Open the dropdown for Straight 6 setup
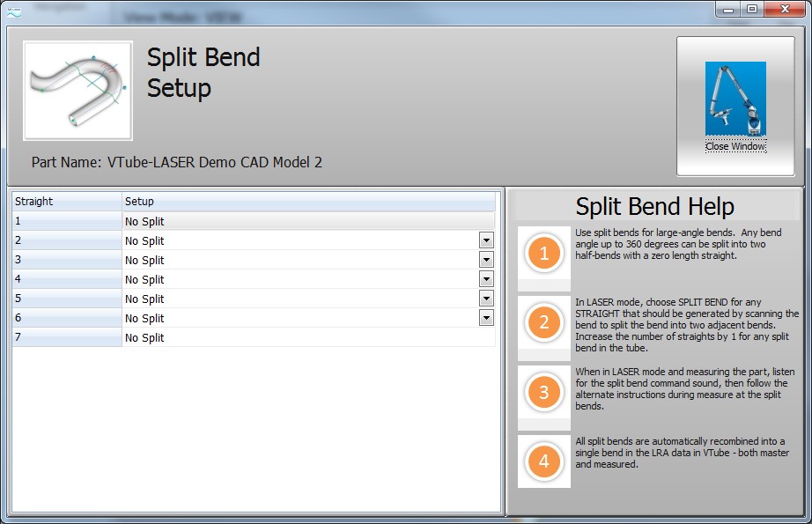This screenshot has width=812, height=524. pos(485,318)
